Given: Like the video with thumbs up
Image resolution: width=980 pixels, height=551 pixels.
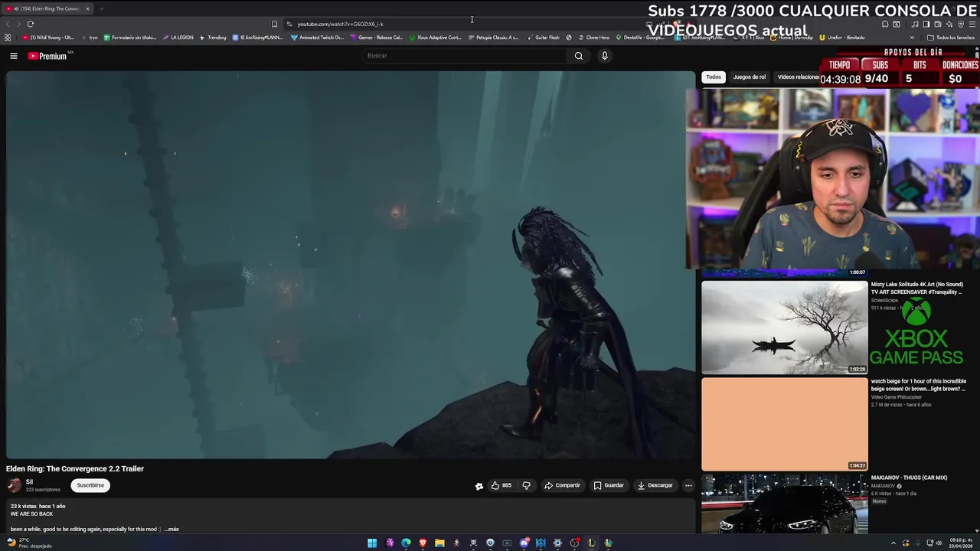Looking at the screenshot, I should [501, 485].
